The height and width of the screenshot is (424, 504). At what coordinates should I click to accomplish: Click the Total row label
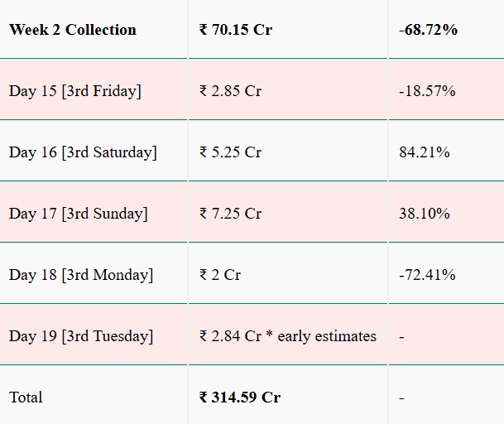coord(26,397)
